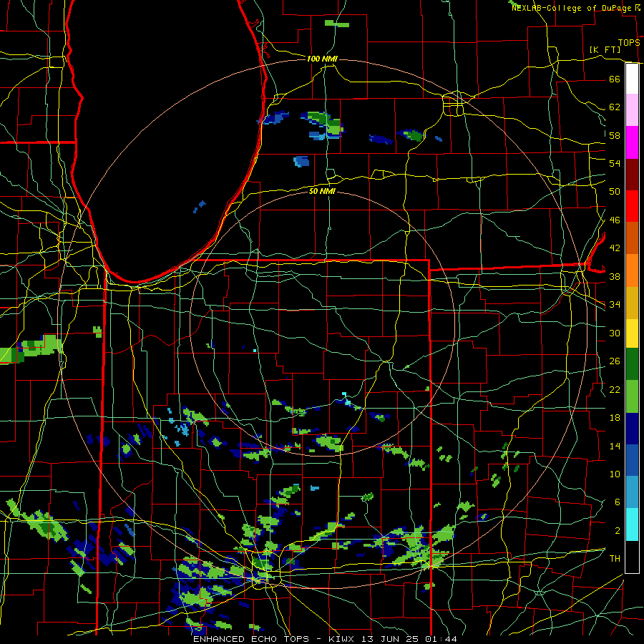This screenshot has height=644, width=644.
Task: Select the 22 value on legend scale
Action: [x=615, y=389]
